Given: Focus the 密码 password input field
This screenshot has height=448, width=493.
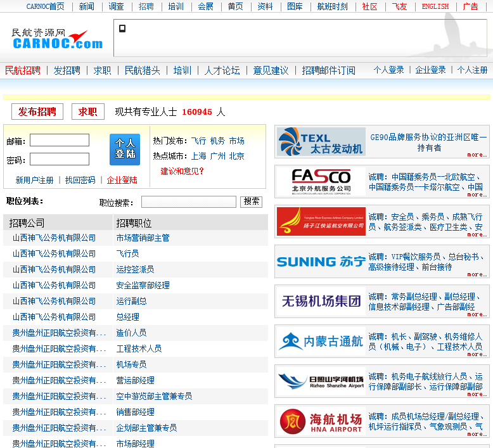Looking at the screenshot, I should point(60,159).
